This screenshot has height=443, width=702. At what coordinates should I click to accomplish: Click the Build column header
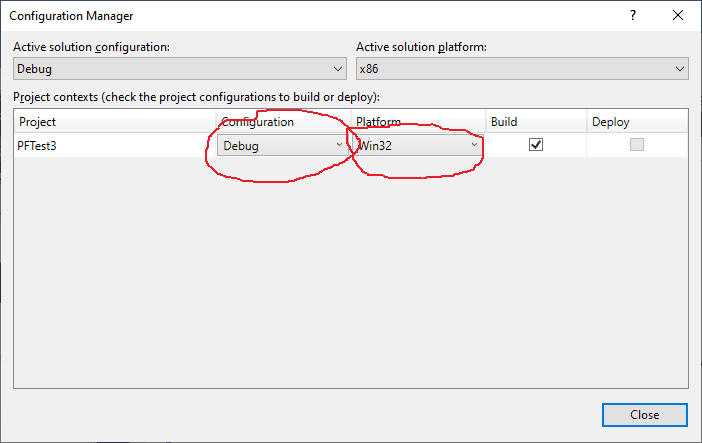click(503, 122)
